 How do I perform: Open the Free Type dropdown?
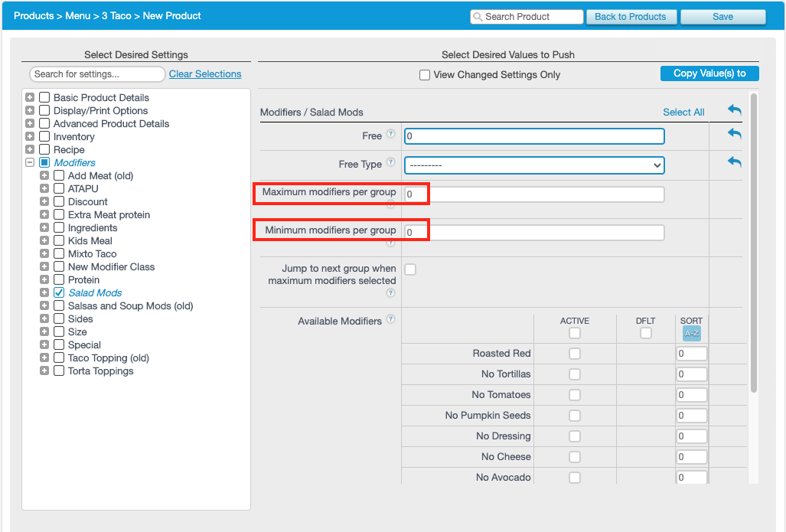[534, 165]
